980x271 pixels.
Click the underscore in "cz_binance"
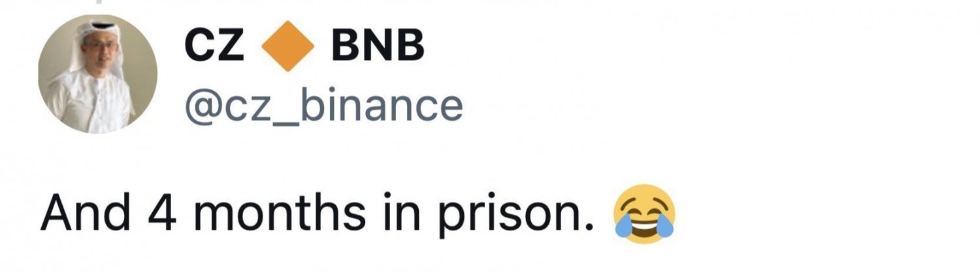tap(287, 121)
